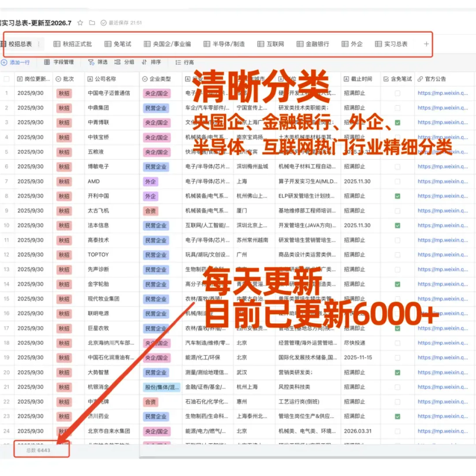476x476 pixels.
Task: Uncheck 含免笔试 for 开利中国 row
Action: [x=398, y=196]
